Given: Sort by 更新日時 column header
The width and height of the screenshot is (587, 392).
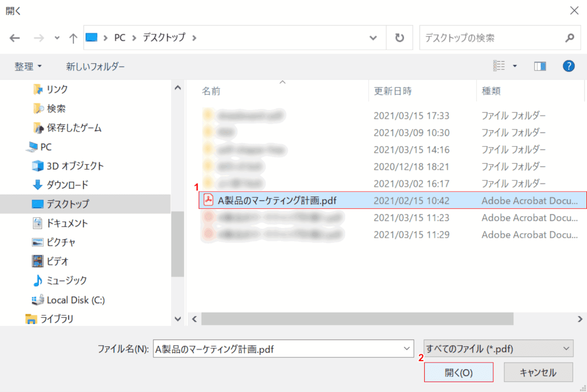Looking at the screenshot, I should click(393, 91).
